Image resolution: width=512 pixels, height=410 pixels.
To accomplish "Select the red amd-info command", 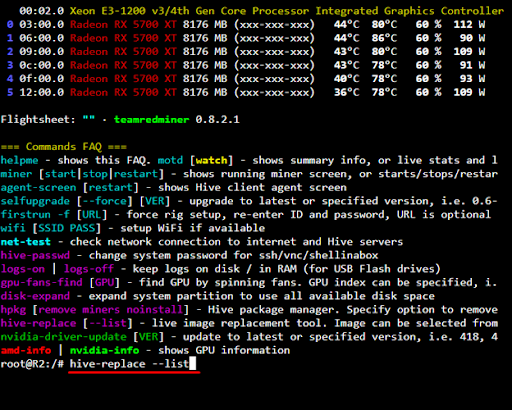I will 26,350.
